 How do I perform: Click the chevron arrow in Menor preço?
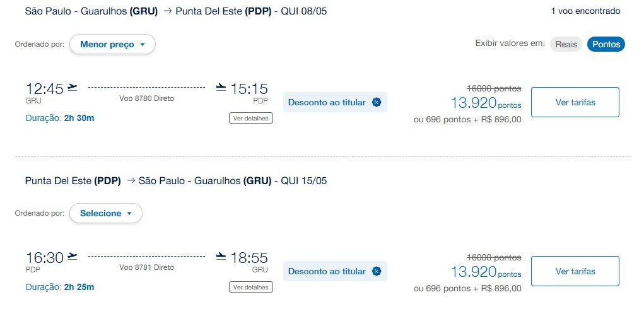pyautogui.click(x=143, y=45)
